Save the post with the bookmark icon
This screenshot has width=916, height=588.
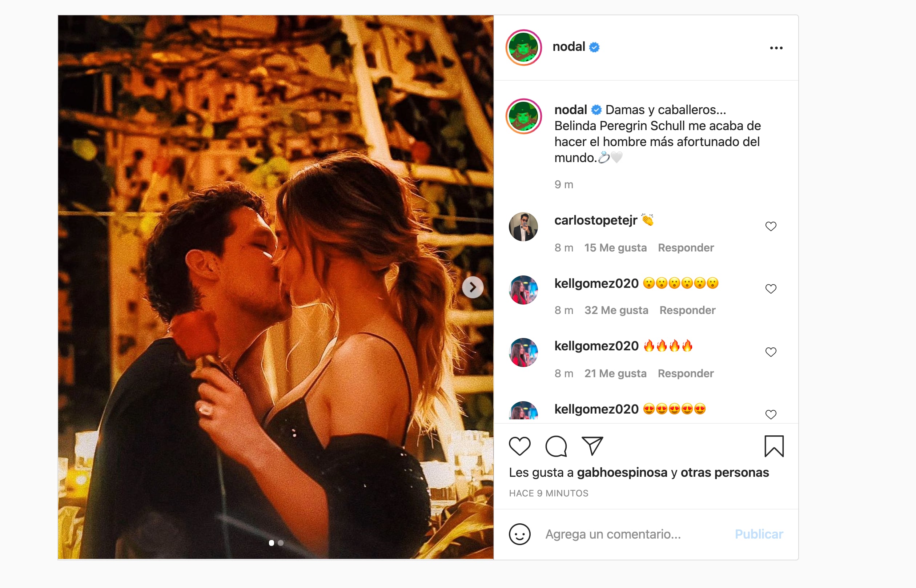[774, 446]
